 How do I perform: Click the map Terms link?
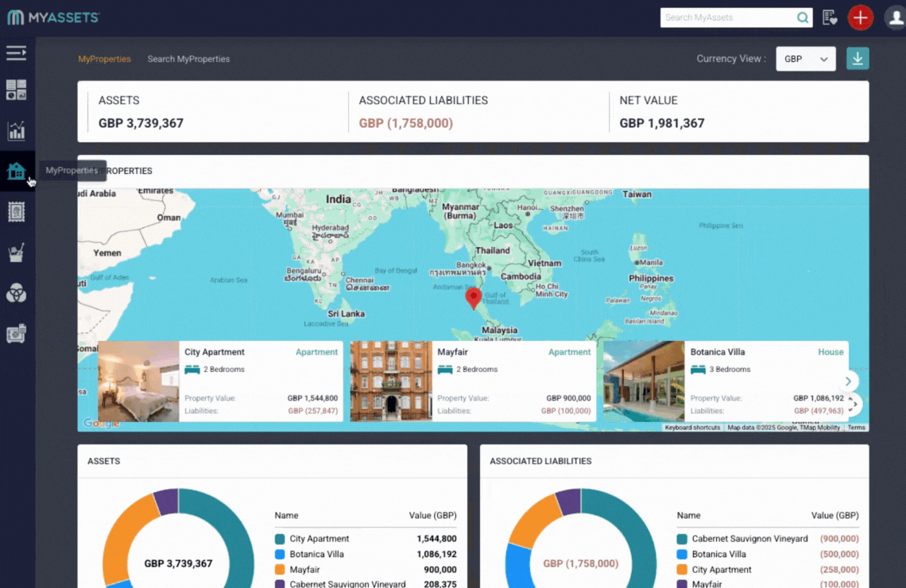[856, 427]
